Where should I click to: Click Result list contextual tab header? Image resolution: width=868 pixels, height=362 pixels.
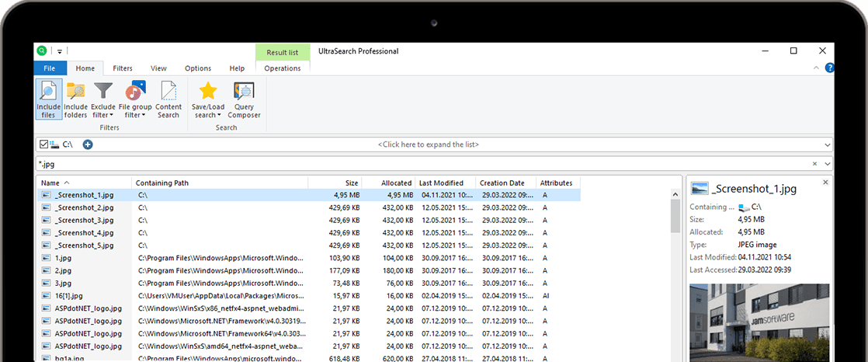283,53
